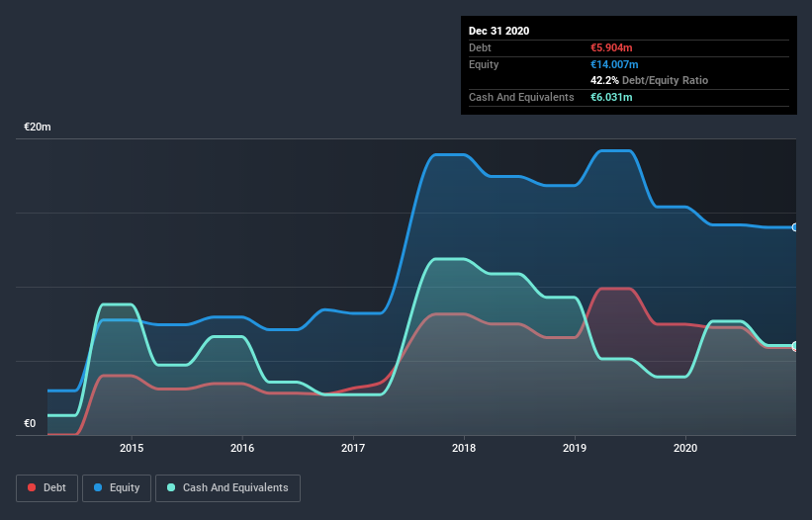Screen dimensions: 812x520
Task: Click the Equity label in tooltip
Action: tap(484, 64)
